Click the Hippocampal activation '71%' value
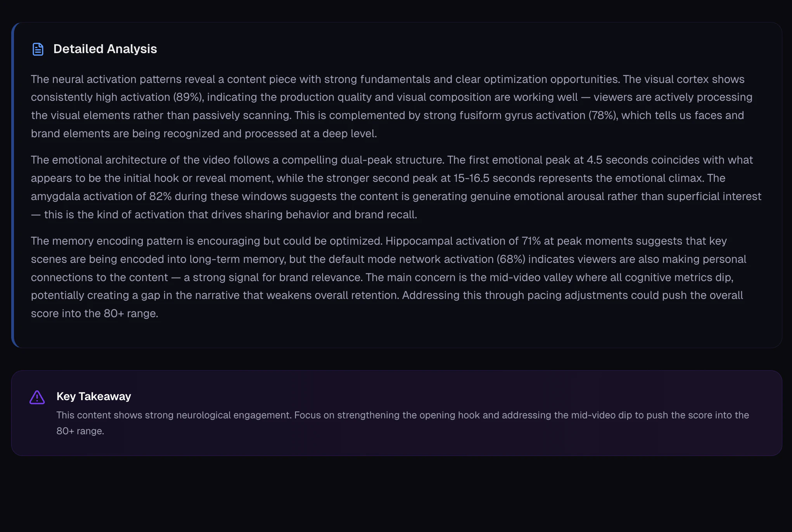 click(x=531, y=241)
